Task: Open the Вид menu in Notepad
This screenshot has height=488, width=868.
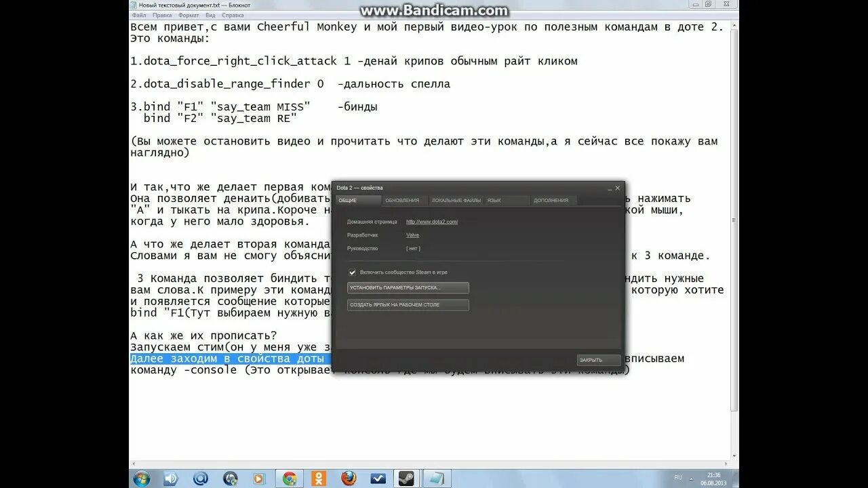Action: pos(210,14)
